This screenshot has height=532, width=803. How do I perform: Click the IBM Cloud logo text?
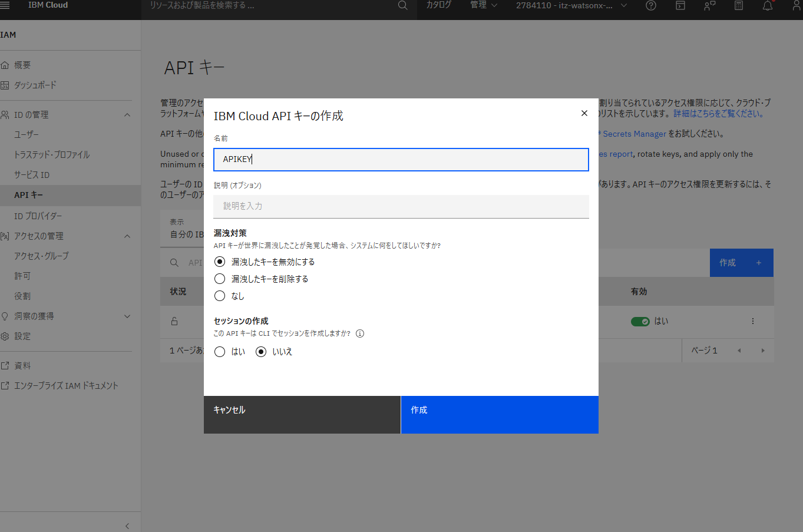click(x=48, y=5)
